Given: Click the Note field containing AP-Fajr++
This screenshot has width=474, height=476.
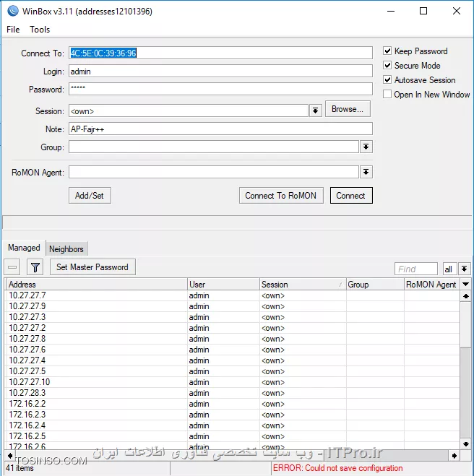Looking at the screenshot, I should [220, 129].
